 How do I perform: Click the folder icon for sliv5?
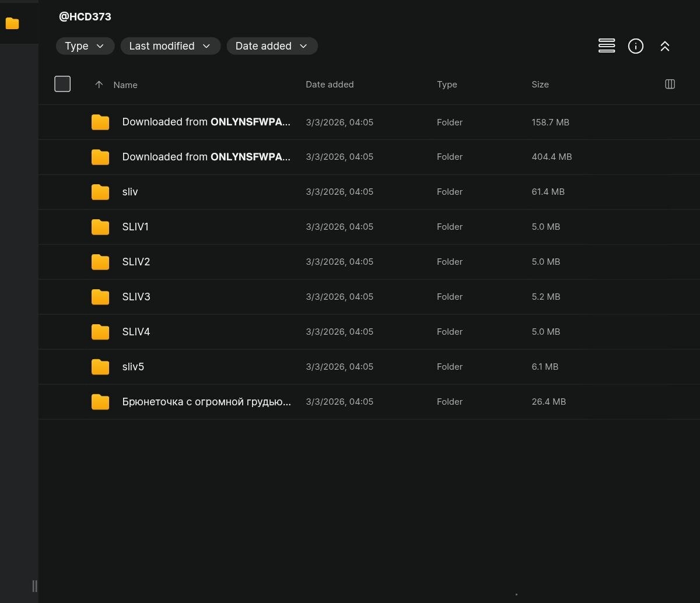click(100, 367)
